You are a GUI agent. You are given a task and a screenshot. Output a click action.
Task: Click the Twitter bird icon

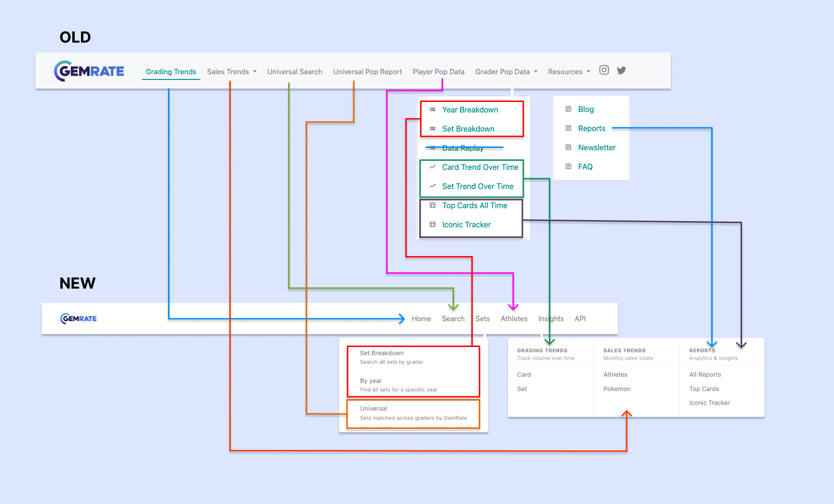621,70
